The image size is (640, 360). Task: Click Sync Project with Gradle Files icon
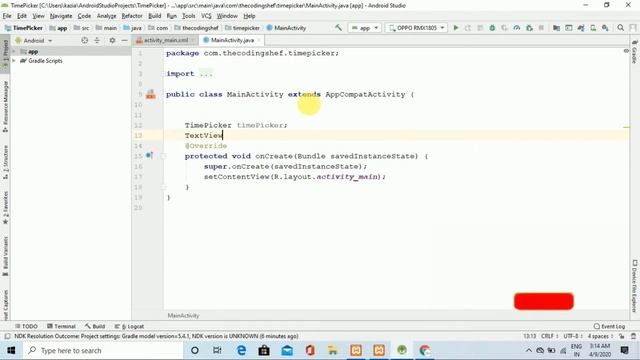pos(581,28)
